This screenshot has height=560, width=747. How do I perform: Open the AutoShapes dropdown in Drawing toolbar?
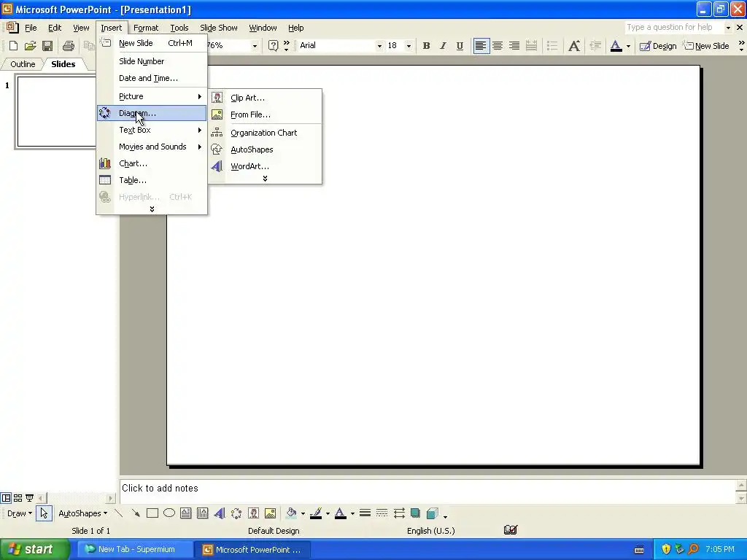click(x=83, y=513)
